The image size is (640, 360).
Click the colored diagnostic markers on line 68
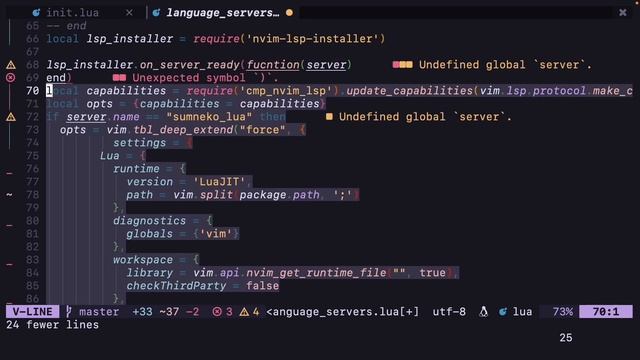402,64
